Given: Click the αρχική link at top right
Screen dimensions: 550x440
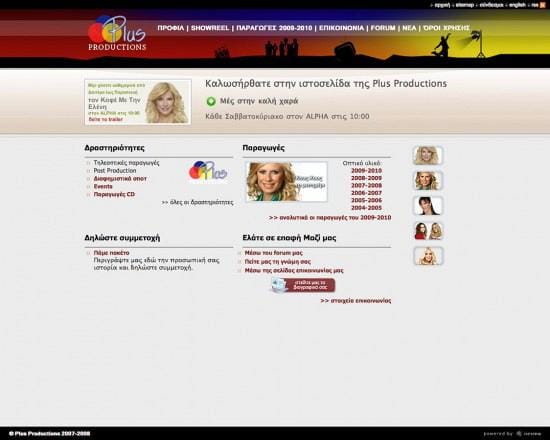Looking at the screenshot, I should click(442, 5).
